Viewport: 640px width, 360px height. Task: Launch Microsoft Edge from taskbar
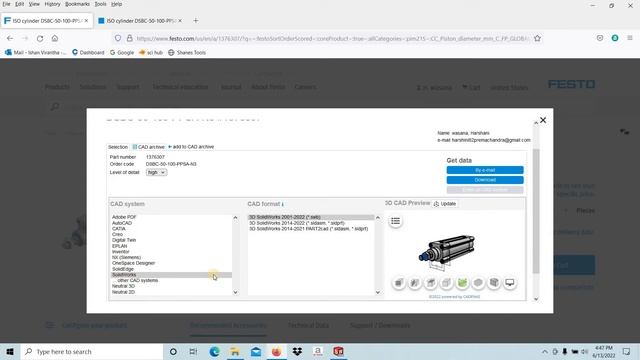(214, 351)
